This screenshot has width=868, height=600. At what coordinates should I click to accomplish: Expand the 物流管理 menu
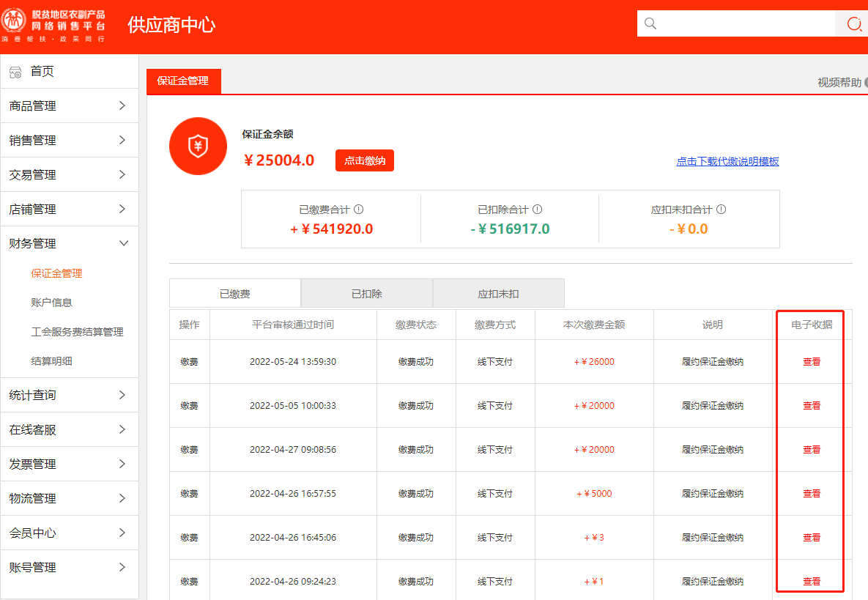[69, 498]
